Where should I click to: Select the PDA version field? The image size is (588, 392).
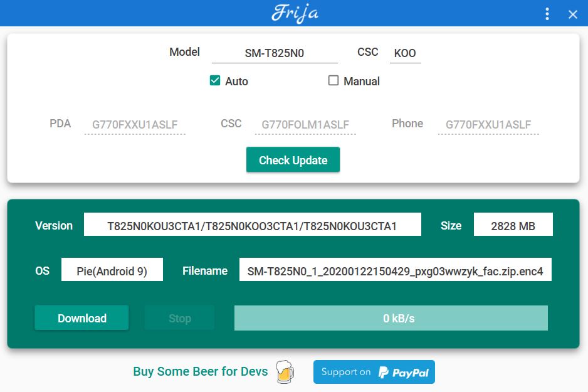click(x=135, y=125)
